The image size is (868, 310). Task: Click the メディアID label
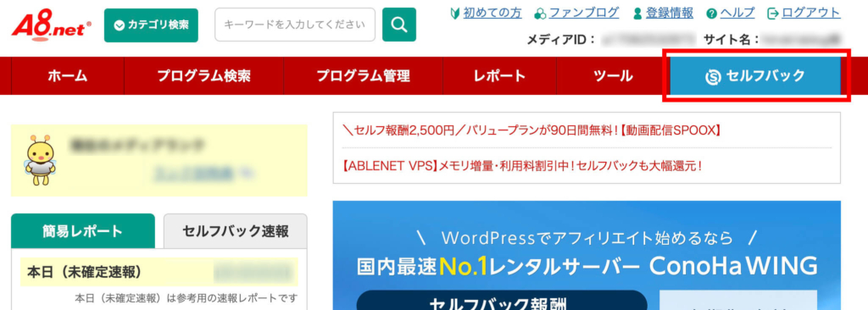tap(561, 40)
